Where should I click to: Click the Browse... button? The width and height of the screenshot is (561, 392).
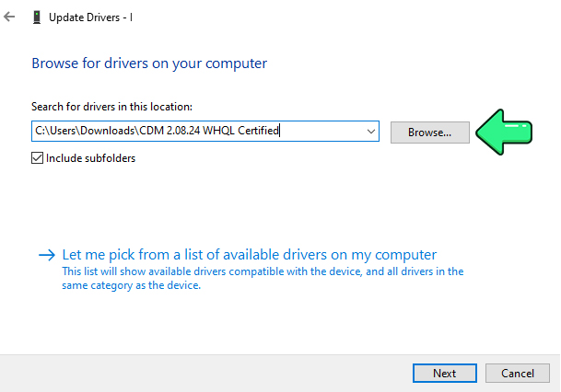(429, 133)
